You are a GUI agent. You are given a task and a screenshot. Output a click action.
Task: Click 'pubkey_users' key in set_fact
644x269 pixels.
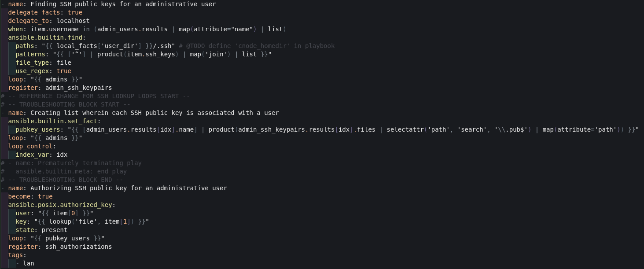38,129
